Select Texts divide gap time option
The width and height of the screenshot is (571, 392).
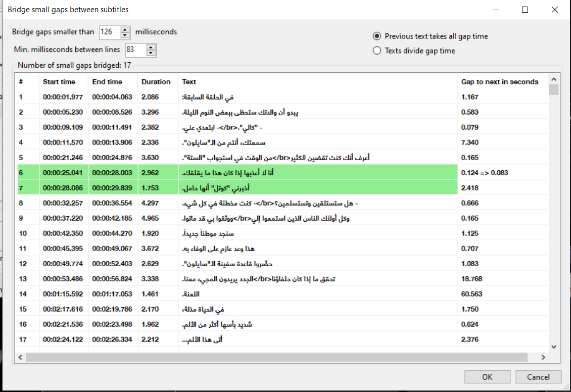click(414, 51)
